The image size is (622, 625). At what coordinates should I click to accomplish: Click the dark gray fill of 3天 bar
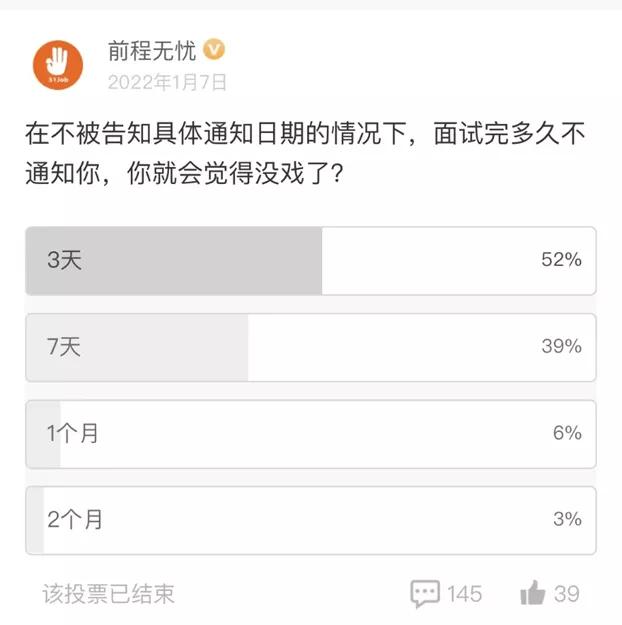click(200, 260)
